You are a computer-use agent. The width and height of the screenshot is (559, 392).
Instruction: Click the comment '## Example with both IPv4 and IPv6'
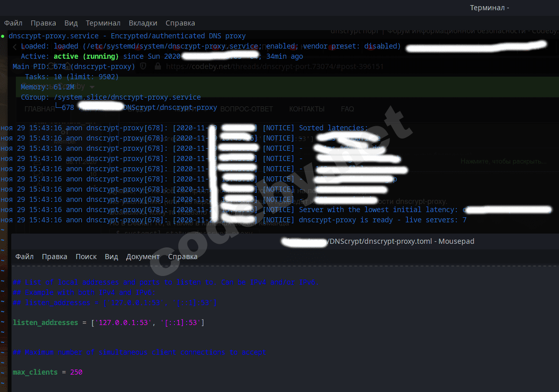(84, 292)
